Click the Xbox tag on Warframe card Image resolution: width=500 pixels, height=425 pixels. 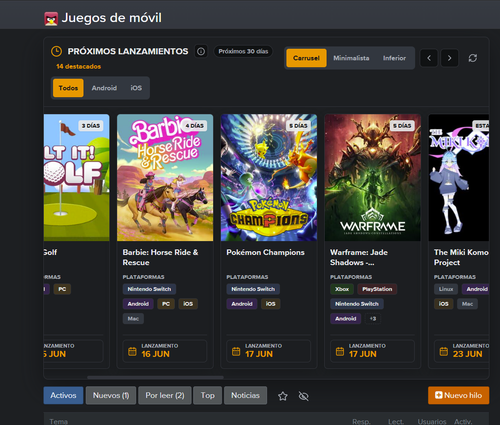(x=342, y=289)
